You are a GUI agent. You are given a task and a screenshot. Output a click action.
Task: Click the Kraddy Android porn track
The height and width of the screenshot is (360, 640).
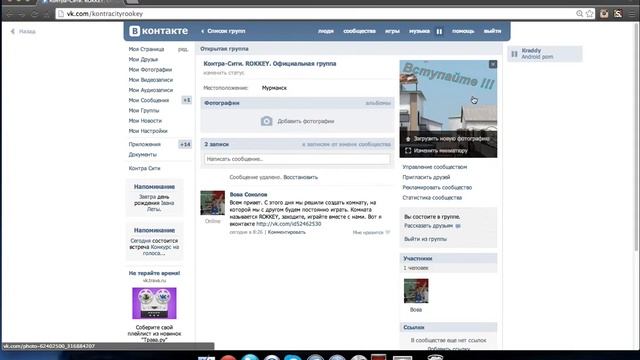545,53
